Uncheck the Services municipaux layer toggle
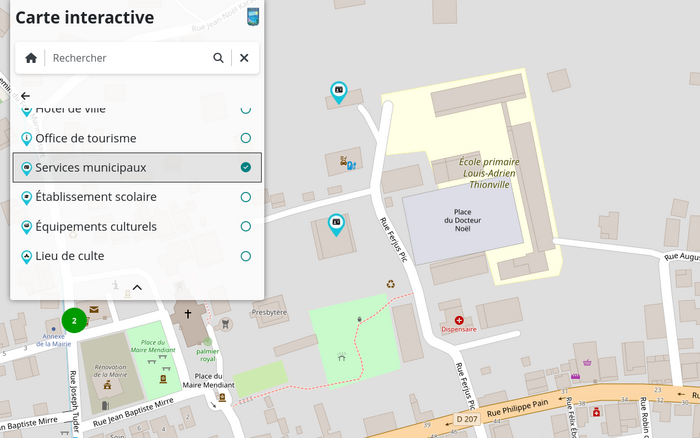The height and width of the screenshot is (438, 700). click(x=245, y=168)
